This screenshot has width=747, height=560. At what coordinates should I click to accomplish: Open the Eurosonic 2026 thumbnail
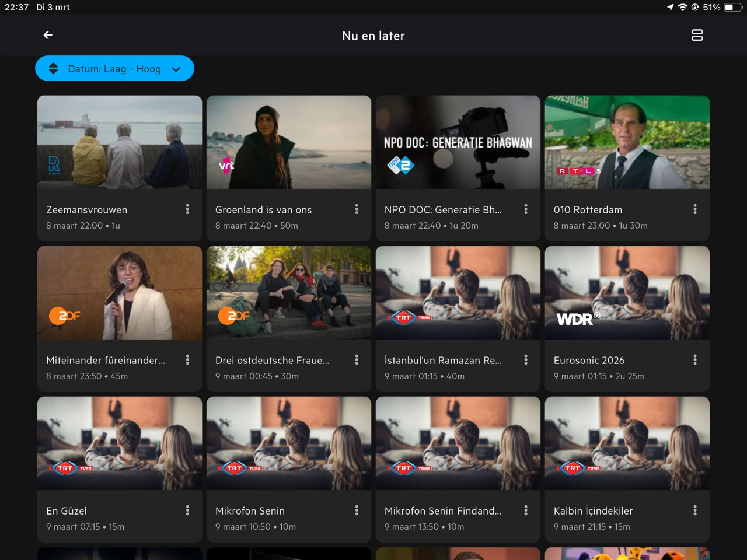[627, 293]
